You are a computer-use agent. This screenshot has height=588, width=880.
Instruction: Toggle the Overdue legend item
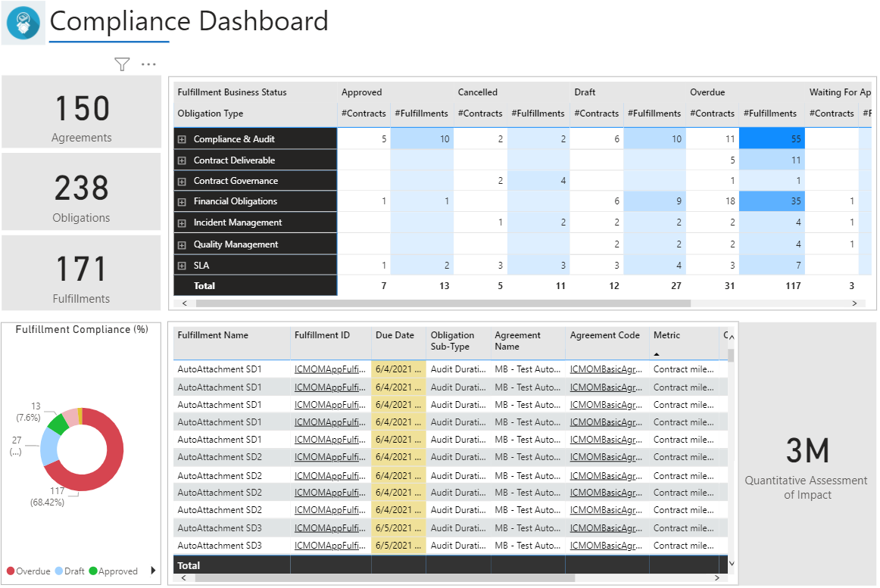tap(29, 571)
